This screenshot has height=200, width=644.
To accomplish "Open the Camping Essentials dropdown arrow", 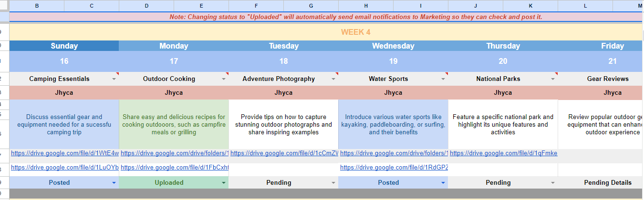I will tap(114, 79).
